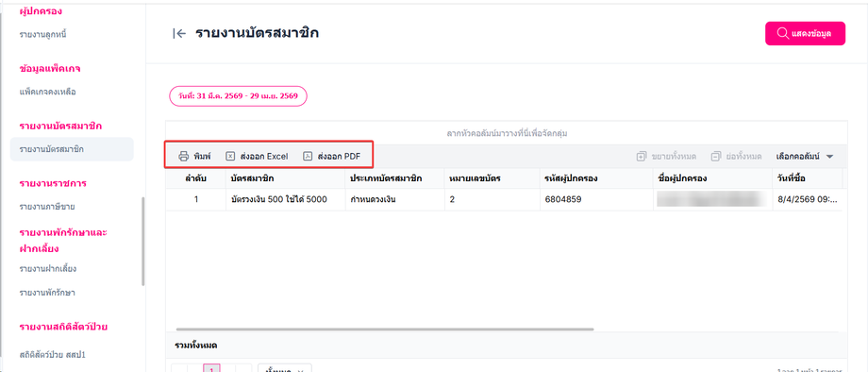
Task: Open รายงานลูกหนี้ in the sidebar
Action: coord(43,34)
